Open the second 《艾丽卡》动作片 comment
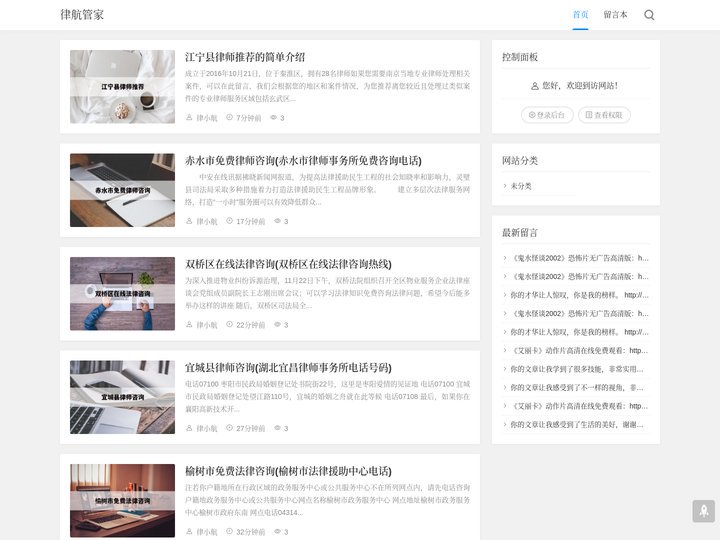Viewport: 720px width, 540px height. coord(579,406)
